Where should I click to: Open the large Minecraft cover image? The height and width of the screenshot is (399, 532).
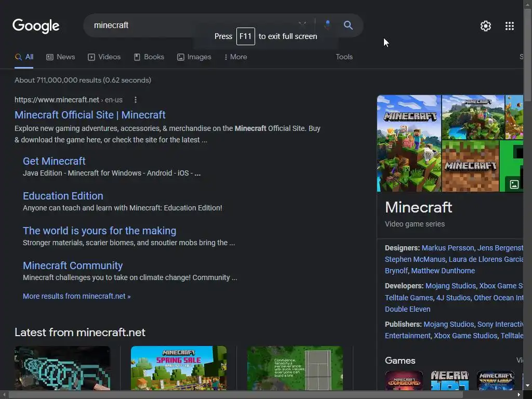click(409, 143)
